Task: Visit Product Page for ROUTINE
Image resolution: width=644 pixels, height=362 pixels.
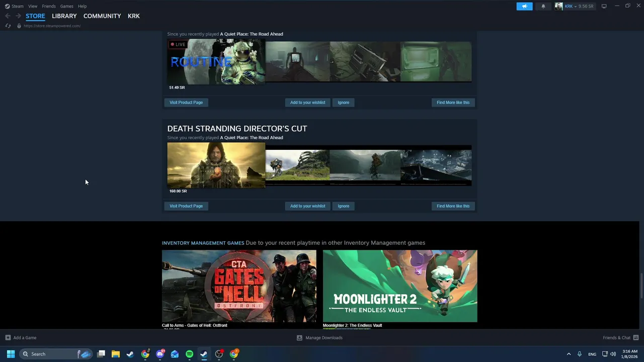Action: [x=186, y=103]
